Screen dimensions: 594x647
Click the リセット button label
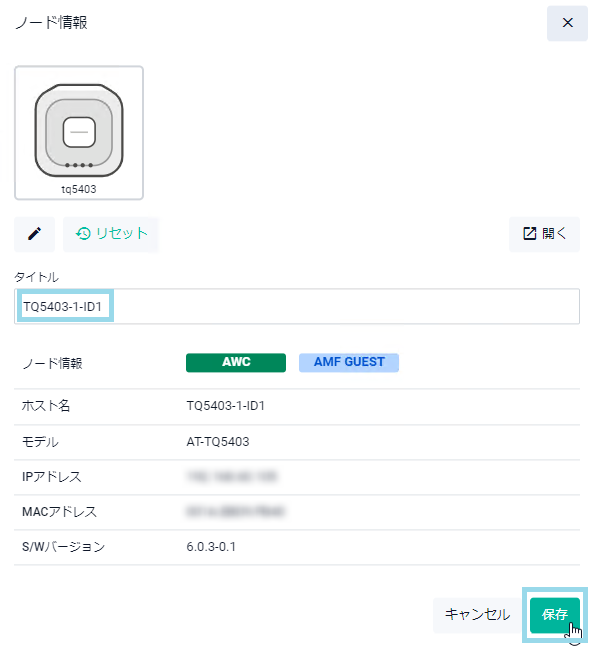122,234
